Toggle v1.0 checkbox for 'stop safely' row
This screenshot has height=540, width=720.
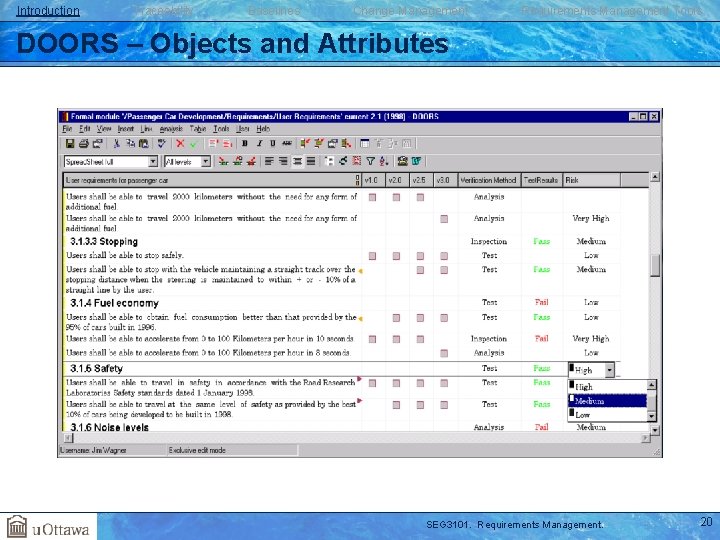pyautogui.click(x=372, y=256)
